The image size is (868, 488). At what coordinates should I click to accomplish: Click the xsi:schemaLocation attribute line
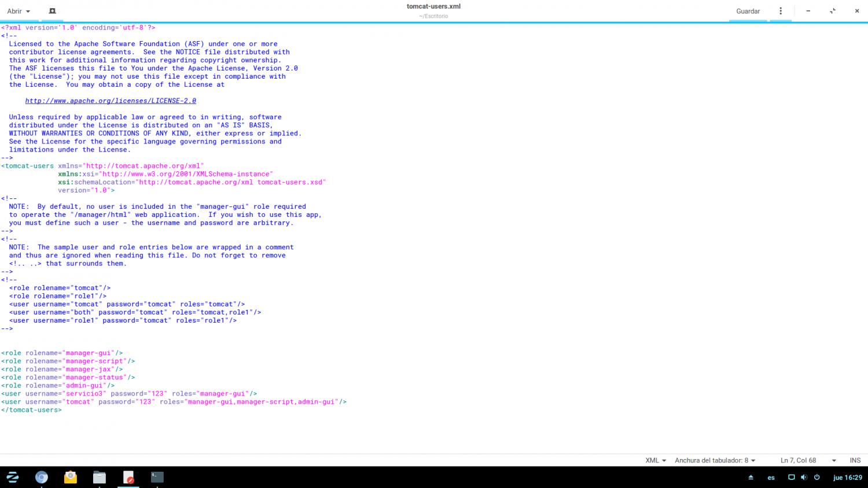click(192, 182)
